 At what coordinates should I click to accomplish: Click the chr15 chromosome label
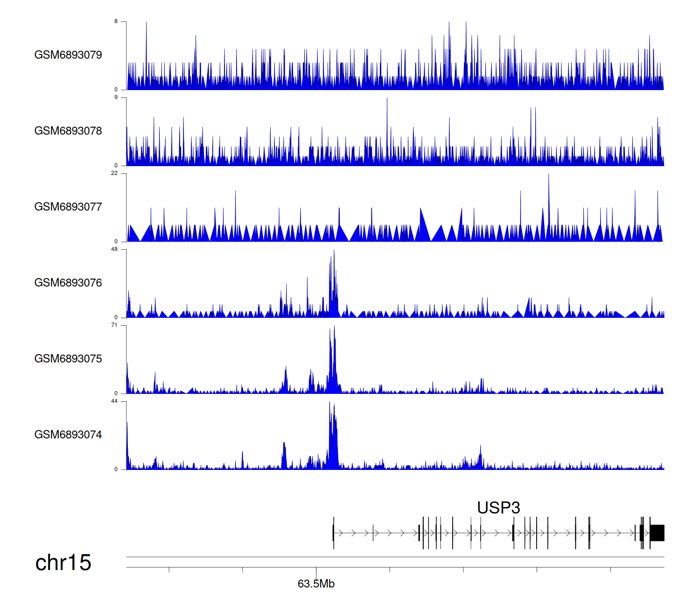click(x=63, y=563)
